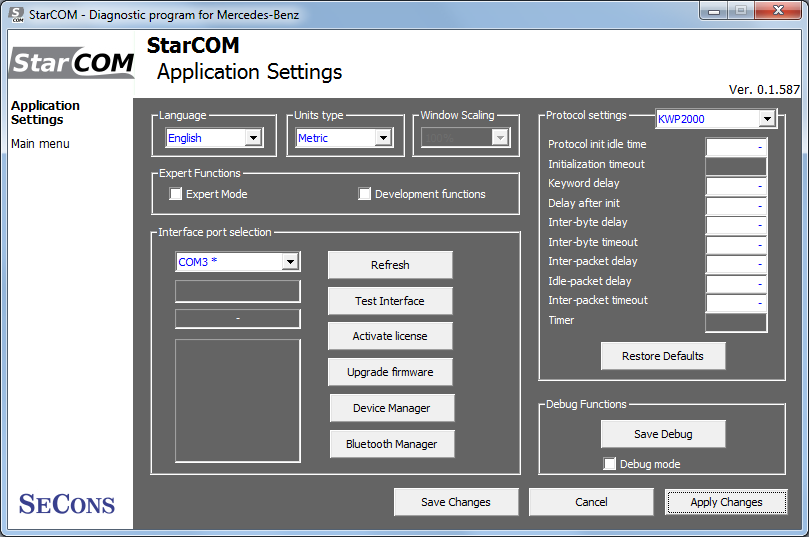Click the Delay after init field
The height and width of the screenshot is (537, 809).
[736, 206]
